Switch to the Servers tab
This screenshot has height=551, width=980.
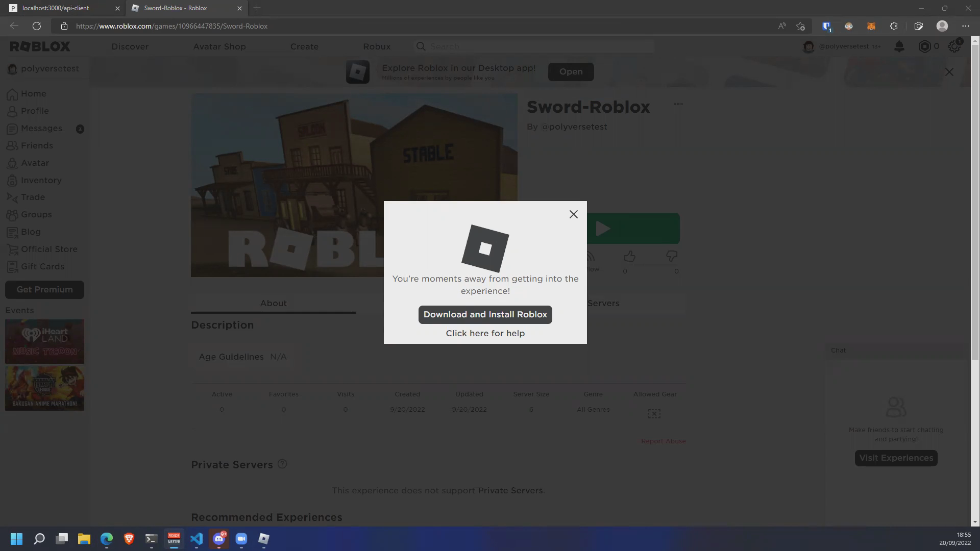pos(603,303)
